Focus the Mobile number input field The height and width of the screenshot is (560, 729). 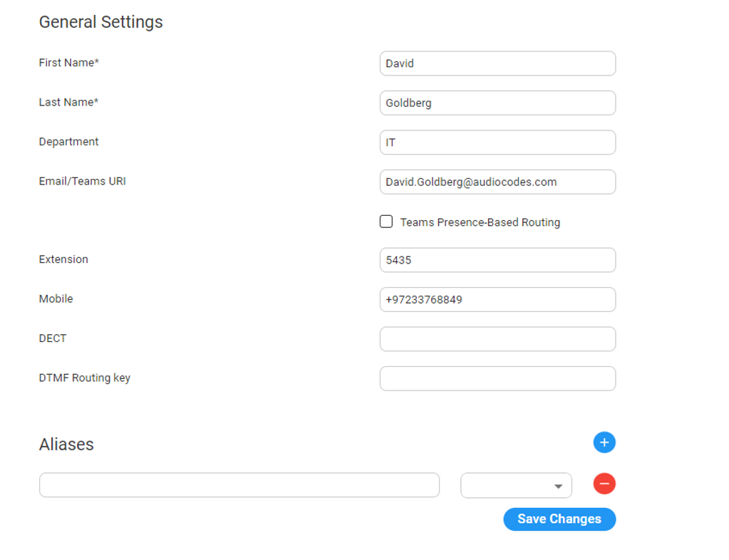[x=497, y=299]
